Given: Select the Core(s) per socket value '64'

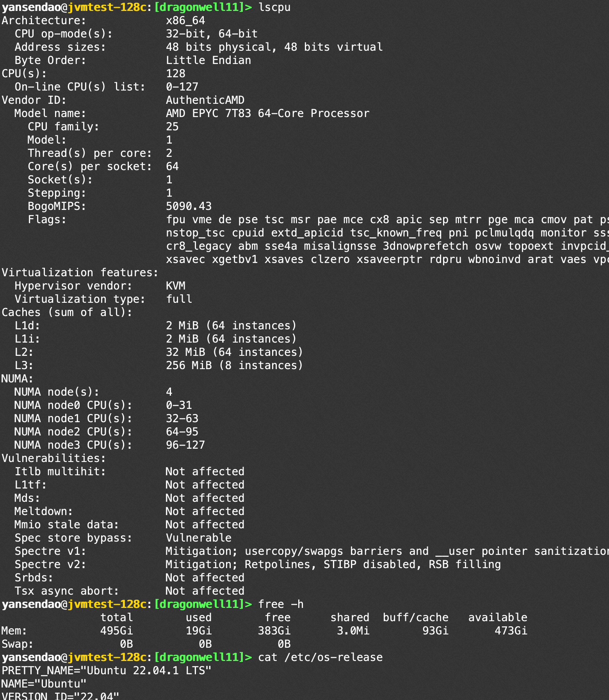Looking at the screenshot, I should click(x=172, y=167).
